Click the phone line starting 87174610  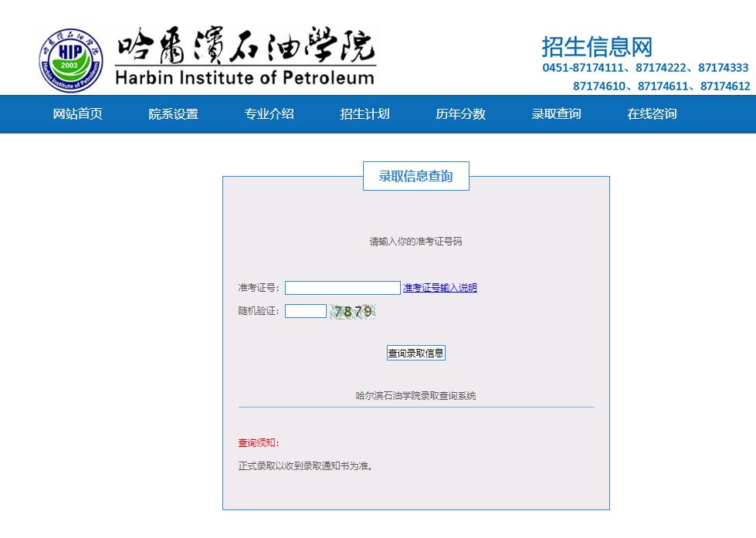661,86
